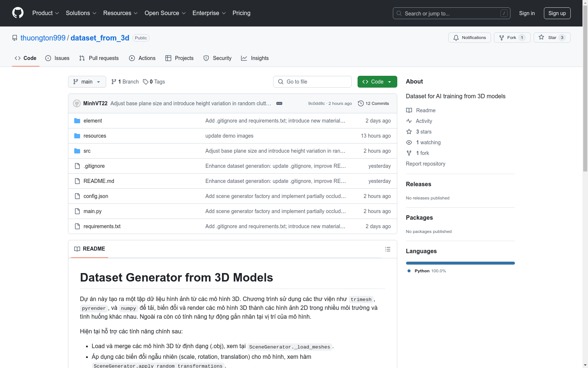Viewport: 588px width, 368px height.
Task: Click the Notifications bell icon
Action: 456,38
